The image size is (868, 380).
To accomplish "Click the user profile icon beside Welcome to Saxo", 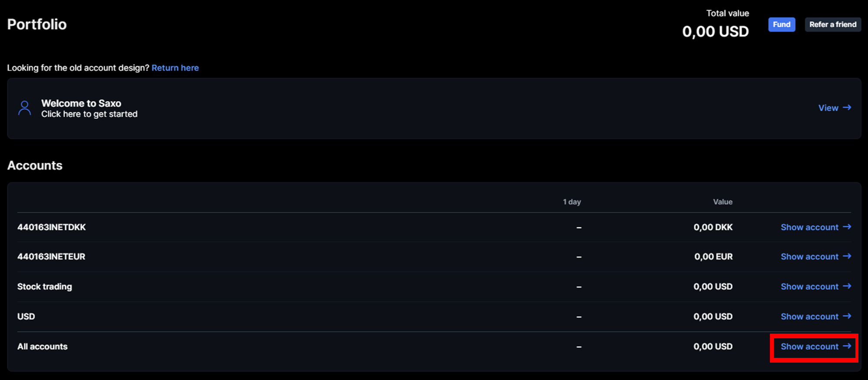I will 25,108.
